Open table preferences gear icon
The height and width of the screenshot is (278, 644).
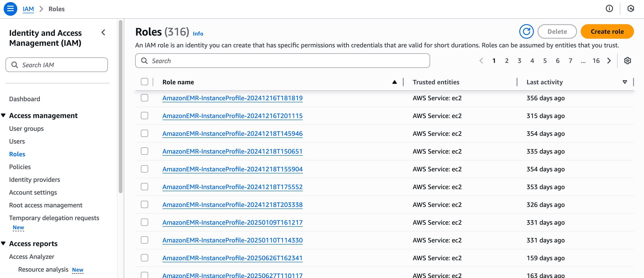(x=627, y=61)
